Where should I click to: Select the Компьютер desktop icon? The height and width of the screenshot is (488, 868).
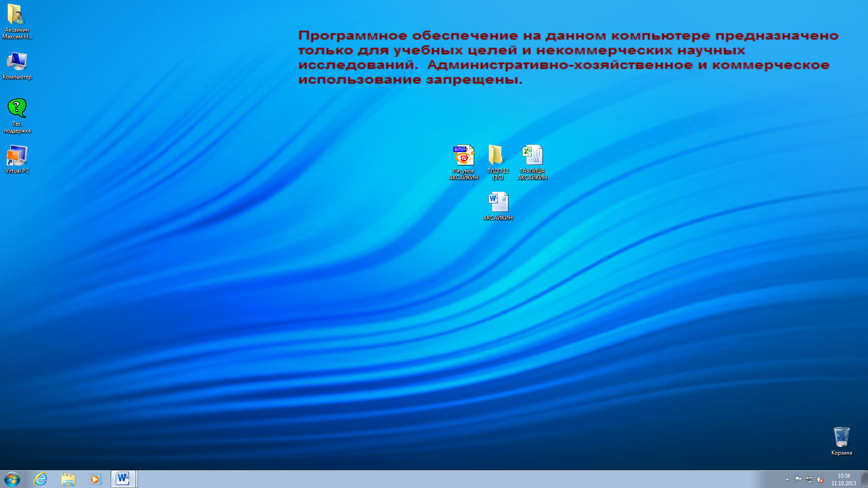17,66
